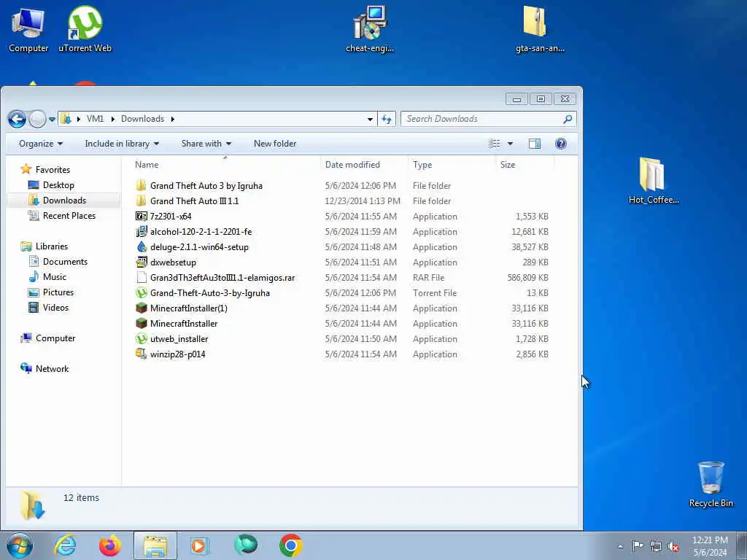Open Recent Places in Favorites
The width and height of the screenshot is (747, 560).
pos(69,216)
